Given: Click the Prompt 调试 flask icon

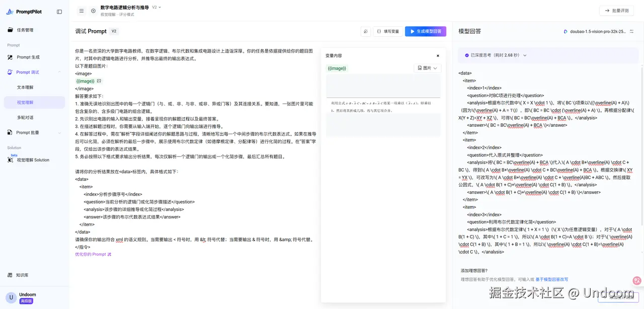Looking at the screenshot, I should [x=11, y=72].
